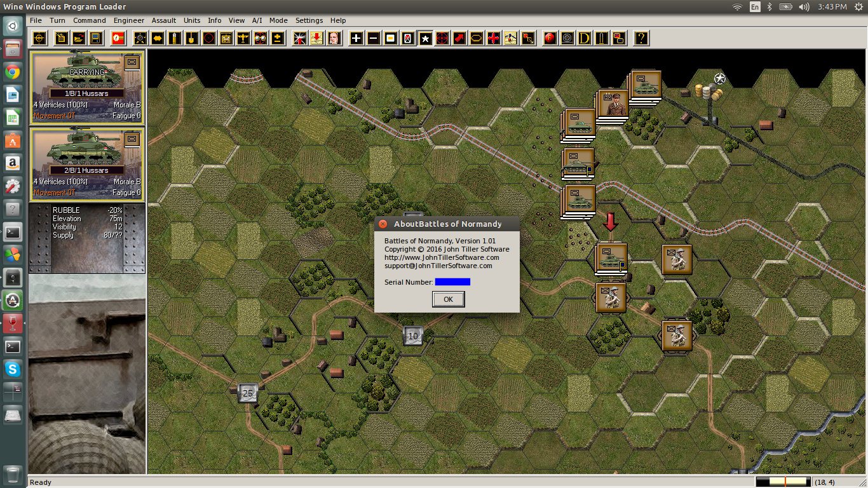Click the airplane air strike toolbar icon
The width and height of the screenshot is (868, 488).
[x=243, y=38]
